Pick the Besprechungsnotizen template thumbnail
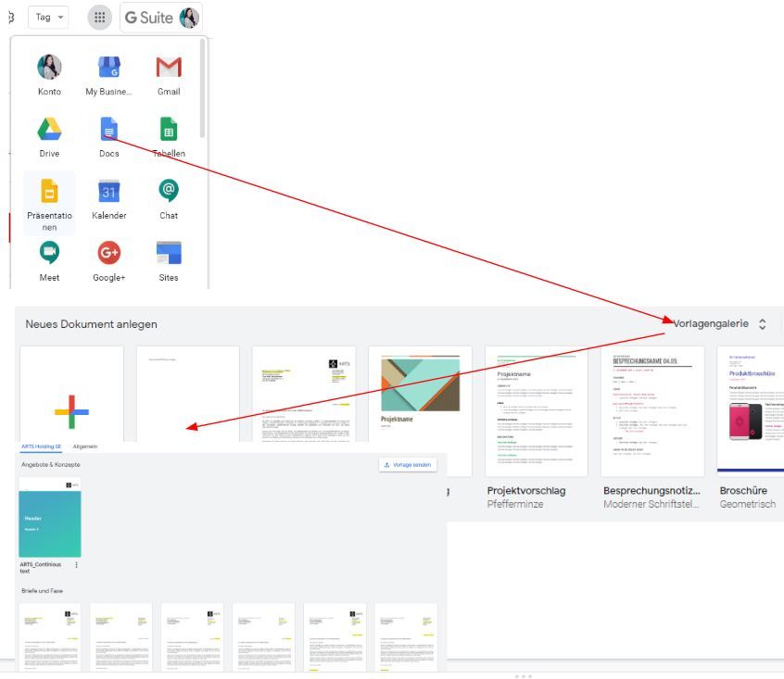 (652, 411)
